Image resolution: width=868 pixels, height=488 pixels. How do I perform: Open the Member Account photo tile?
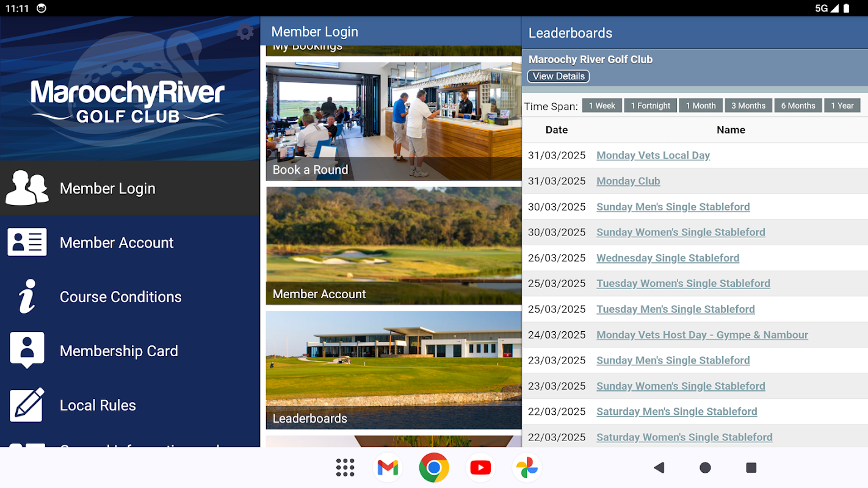click(x=394, y=246)
